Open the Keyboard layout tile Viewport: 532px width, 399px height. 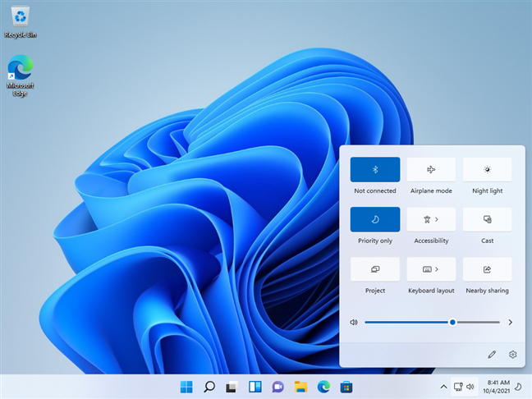431,269
